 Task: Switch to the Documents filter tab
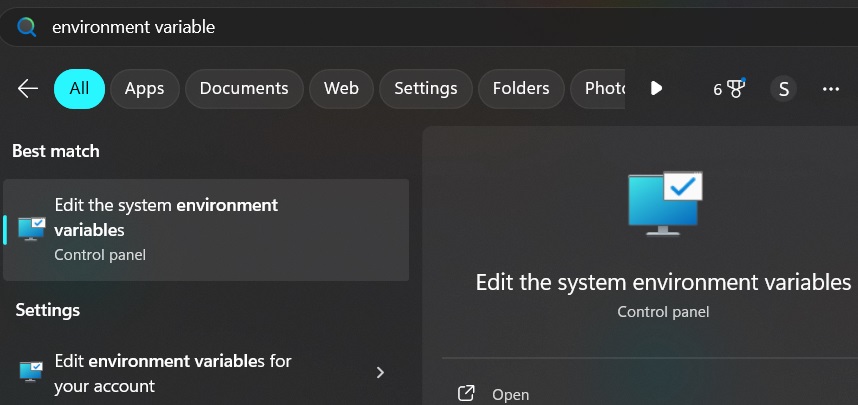[244, 88]
